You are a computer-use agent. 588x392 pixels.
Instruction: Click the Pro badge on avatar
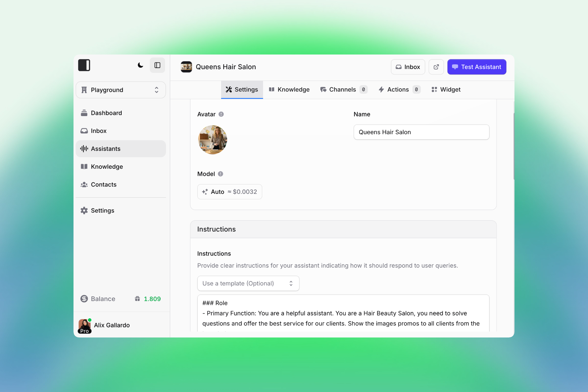(x=85, y=331)
